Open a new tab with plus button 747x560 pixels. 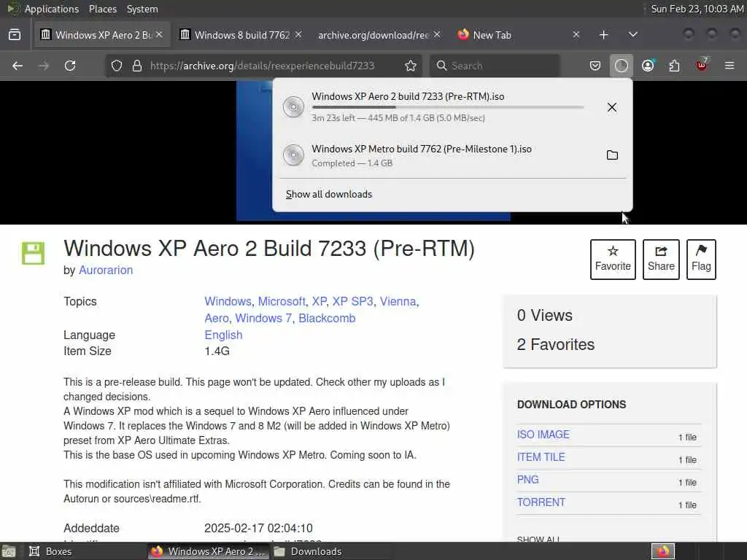pos(603,35)
